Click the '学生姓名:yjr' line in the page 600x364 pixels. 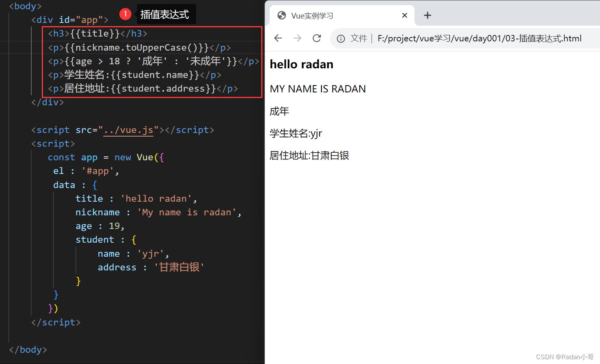pyautogui.click(x=296, y=133)
